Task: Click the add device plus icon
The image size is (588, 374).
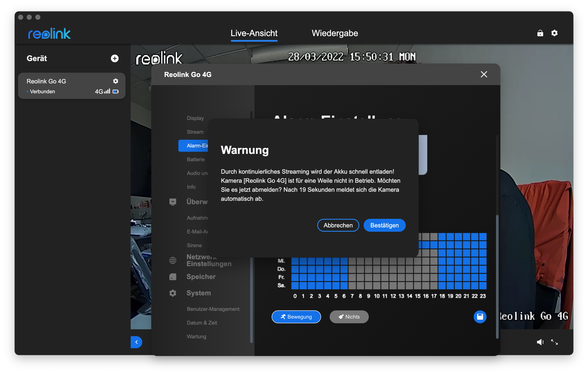Action: 115,58
